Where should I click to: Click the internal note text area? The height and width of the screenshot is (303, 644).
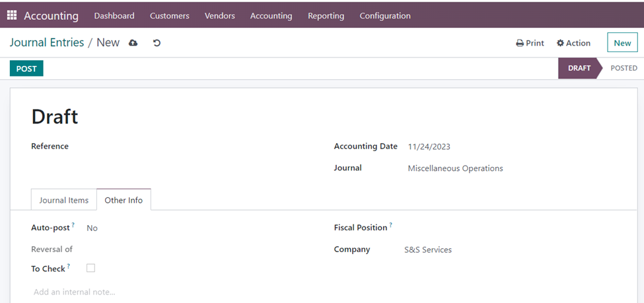tap(198, 292)
